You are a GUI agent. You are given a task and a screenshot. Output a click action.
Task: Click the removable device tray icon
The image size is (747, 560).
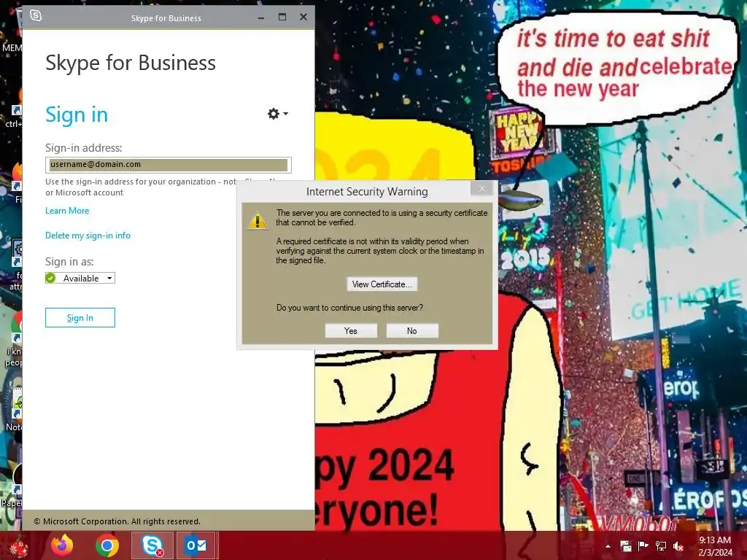(x=625, y=546)
